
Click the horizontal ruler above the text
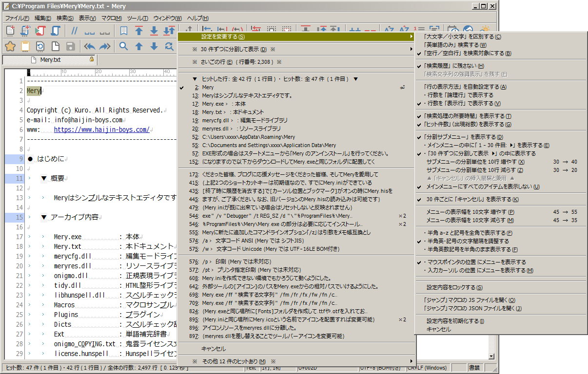[x=102, y=72]
